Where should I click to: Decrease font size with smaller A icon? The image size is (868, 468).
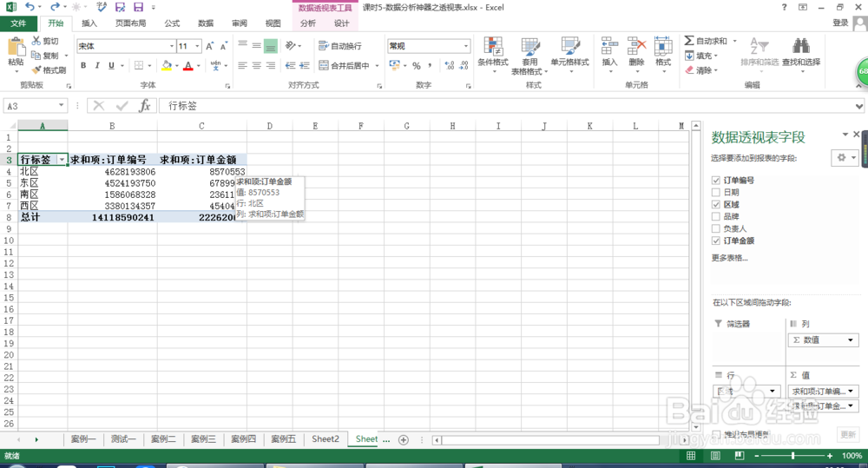pyautogui.click(x=224, y=46)
